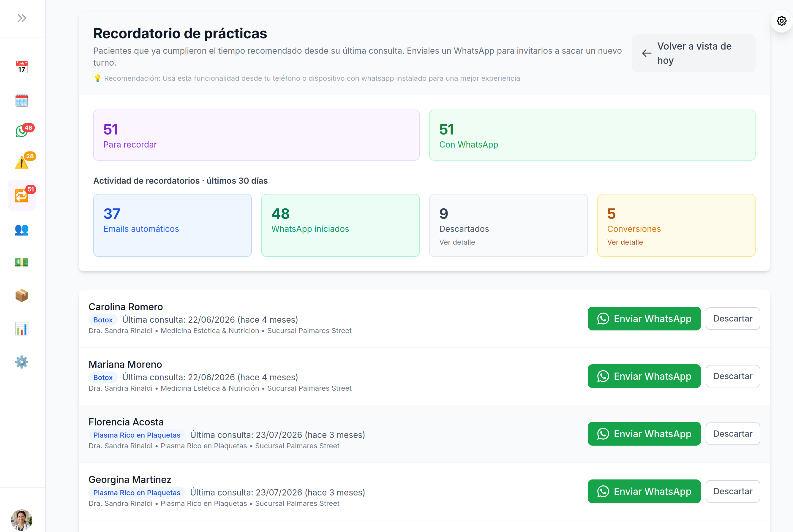Viewport: 793px width, 532px height.
Task: Open the WhatsApp icon with badge 48
Action: coord(22,131)
